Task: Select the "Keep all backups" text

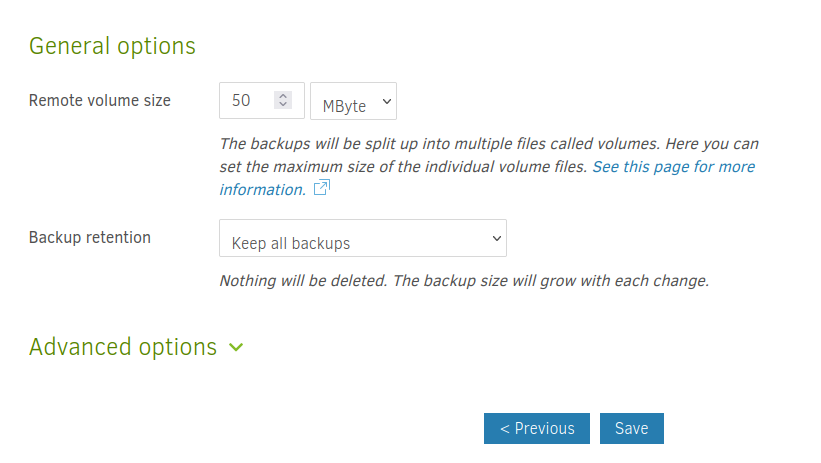Action: 290,243
